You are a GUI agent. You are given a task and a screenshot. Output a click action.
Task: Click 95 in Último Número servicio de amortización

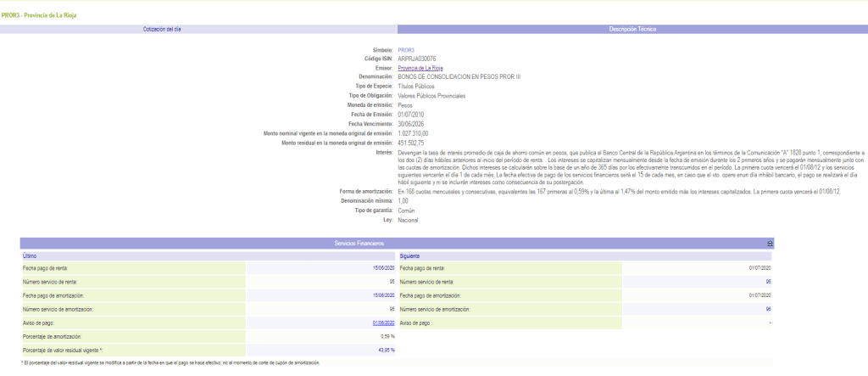(392, 309)
